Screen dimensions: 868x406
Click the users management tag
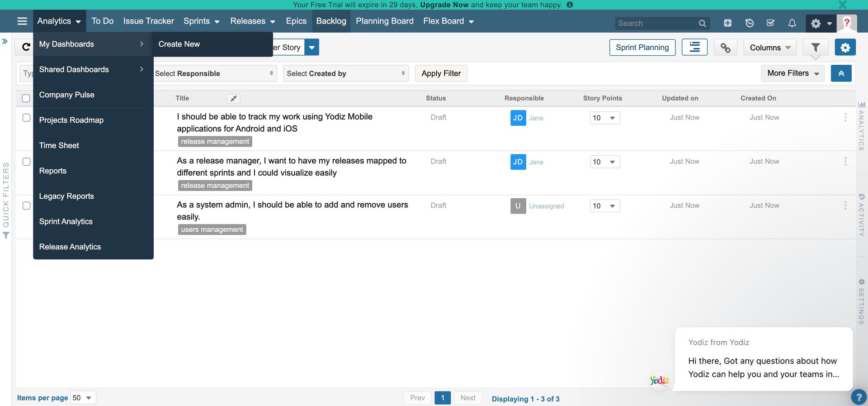click(212, 229)
